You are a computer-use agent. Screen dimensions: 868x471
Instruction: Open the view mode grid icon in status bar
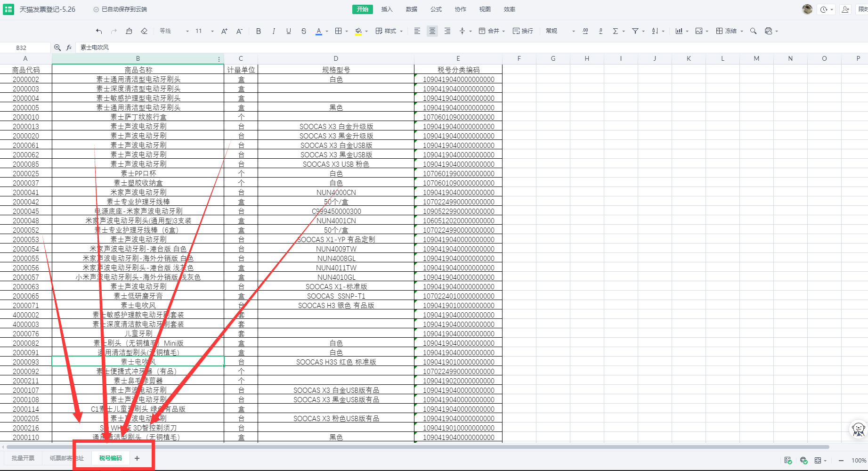[818, 461]
